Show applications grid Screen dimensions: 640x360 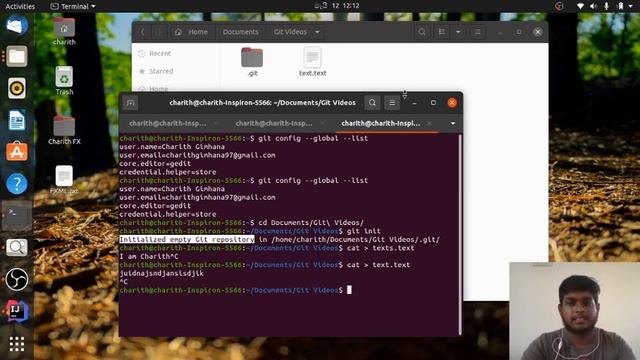(17, 344)
